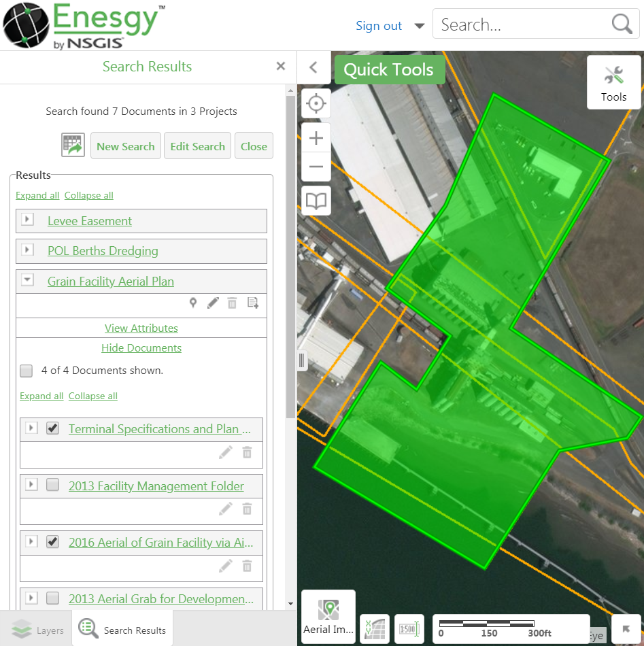This screenshot has width=644, height=646.
Task: Click scrollbar down arrow in results panel
Action: tap(290, 604)
